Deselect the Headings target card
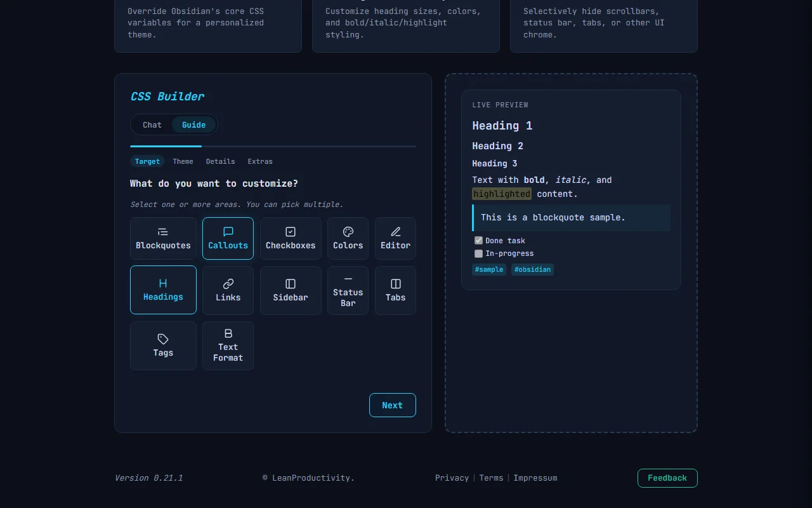This screenshot has width=812, height=508. [x=163, y=290]
